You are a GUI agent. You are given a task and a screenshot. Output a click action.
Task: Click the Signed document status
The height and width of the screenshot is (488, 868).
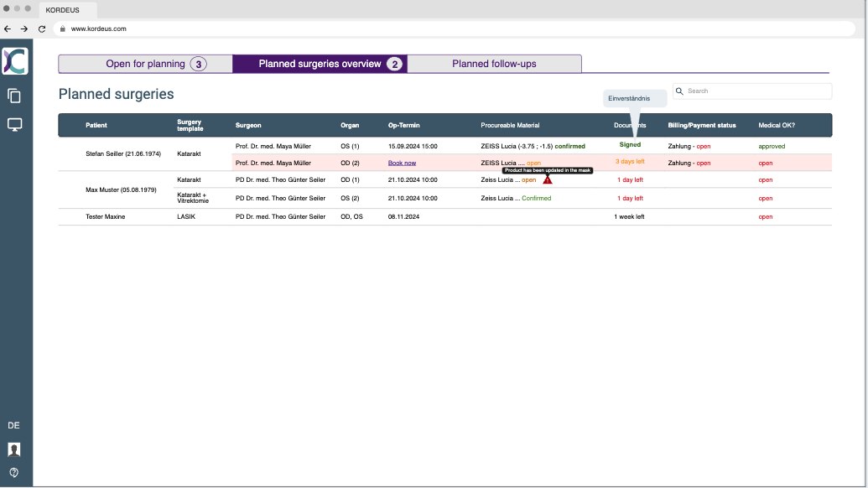(630, 145)
